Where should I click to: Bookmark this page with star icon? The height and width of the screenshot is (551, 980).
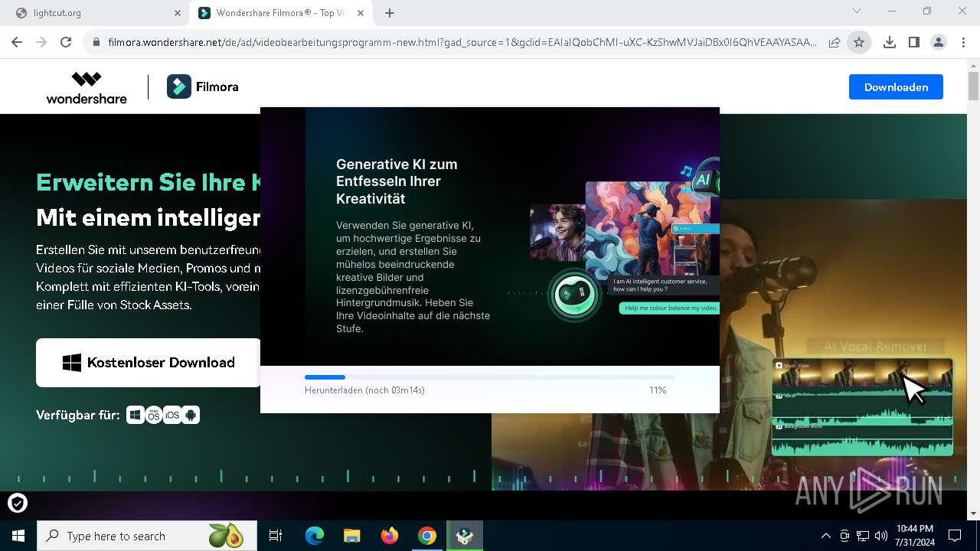click(x=859, y=43)
